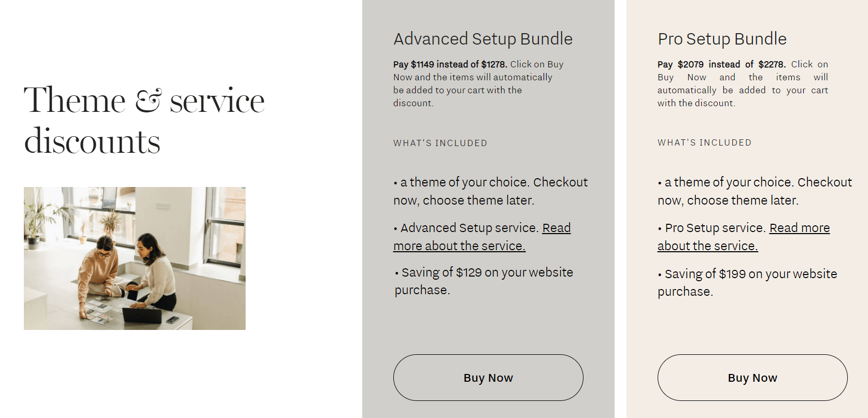868x418 pixels.
Task: Click the Advanced Setup Bundle heading
Action: 483,39
